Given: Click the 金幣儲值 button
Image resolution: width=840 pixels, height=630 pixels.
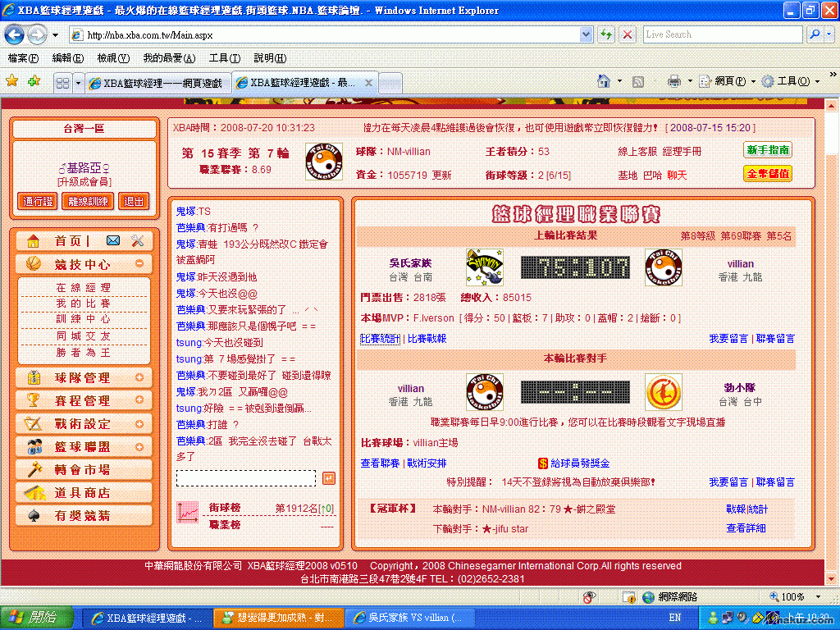Looking at the screenshot, I should (768, 174).
